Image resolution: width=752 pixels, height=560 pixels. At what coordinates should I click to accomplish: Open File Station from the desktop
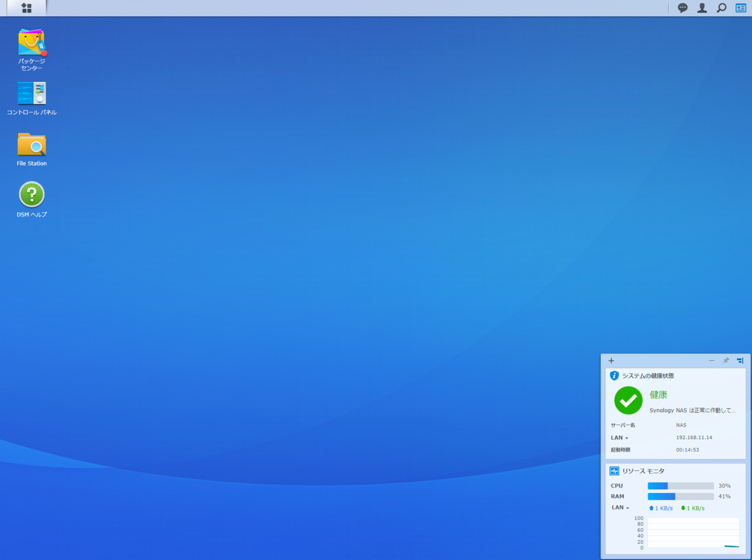[32, 144]
